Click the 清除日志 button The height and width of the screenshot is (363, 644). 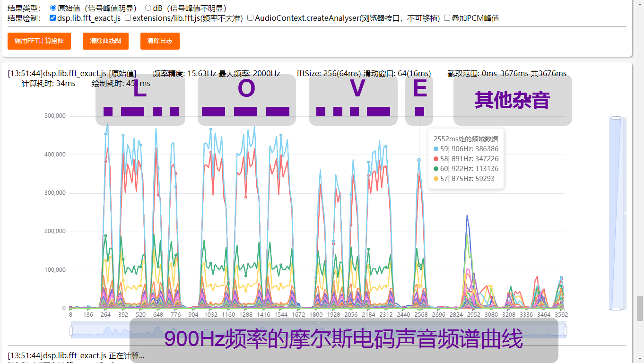click(160, 41)
